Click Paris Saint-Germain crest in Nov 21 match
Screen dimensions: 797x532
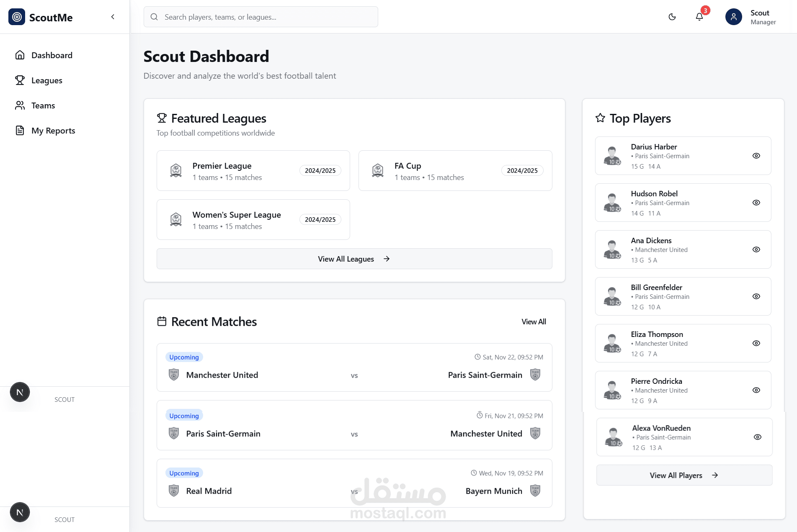(174, 433)
